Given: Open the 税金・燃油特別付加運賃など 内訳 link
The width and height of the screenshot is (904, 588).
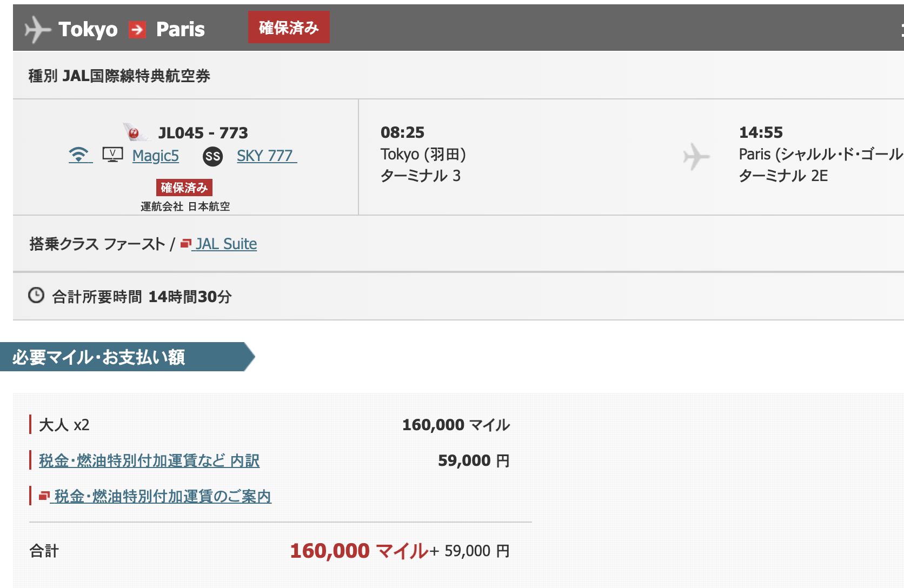Looking at the screenshot, I should click(x=149, y=460).
